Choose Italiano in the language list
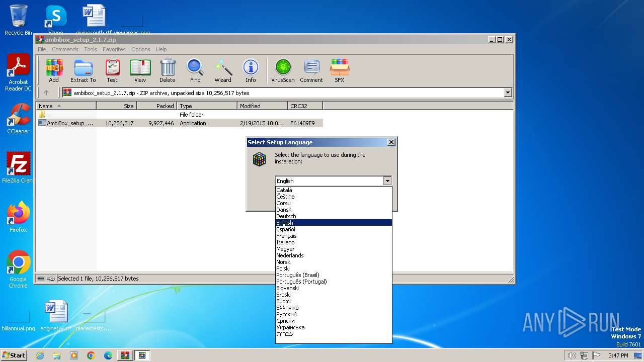 [x=334, y=242]
